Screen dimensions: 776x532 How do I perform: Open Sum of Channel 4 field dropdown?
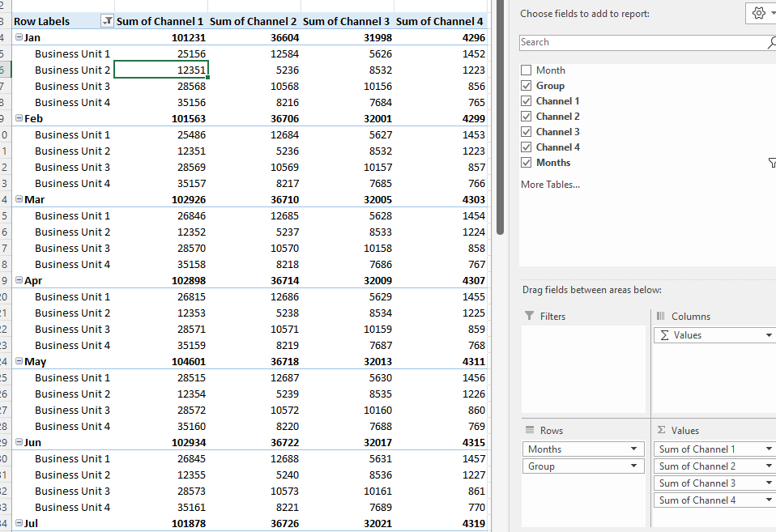pyautogui.click(x=769, y=500)
